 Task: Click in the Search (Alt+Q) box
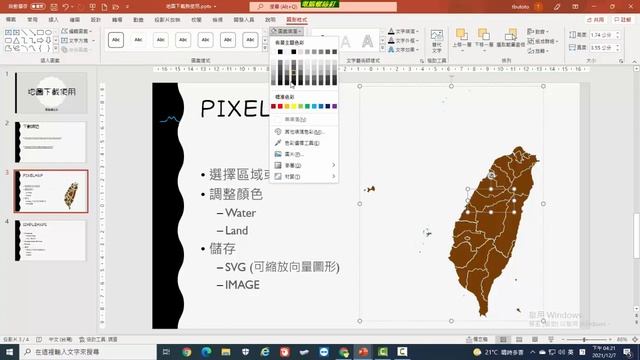[x=322, y=7]
